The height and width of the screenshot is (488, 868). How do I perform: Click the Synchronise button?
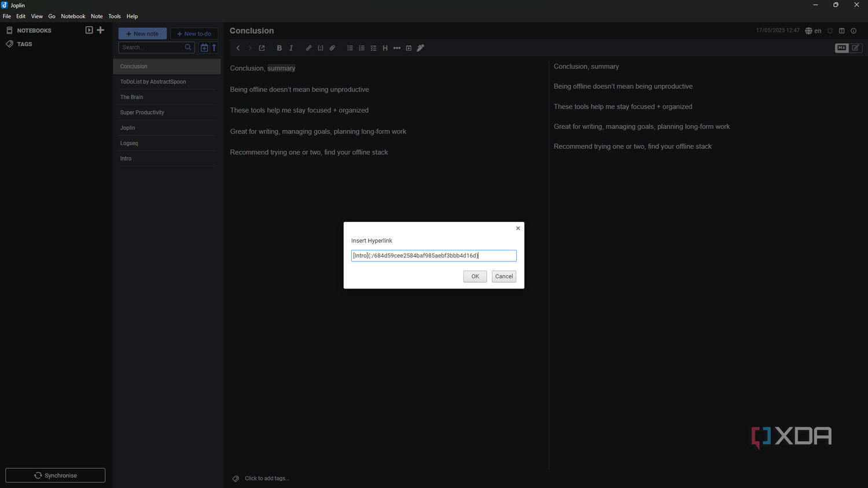[x=56, y=475]
